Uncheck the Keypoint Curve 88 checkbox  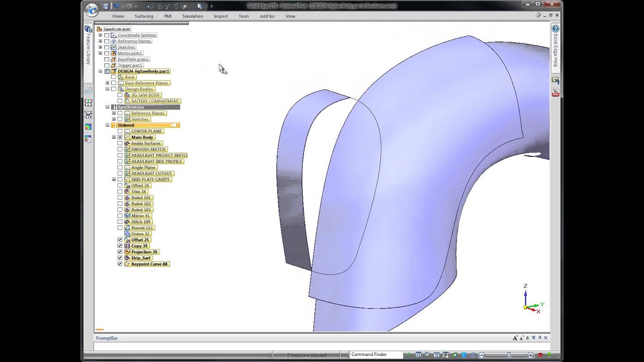(120, 264)
